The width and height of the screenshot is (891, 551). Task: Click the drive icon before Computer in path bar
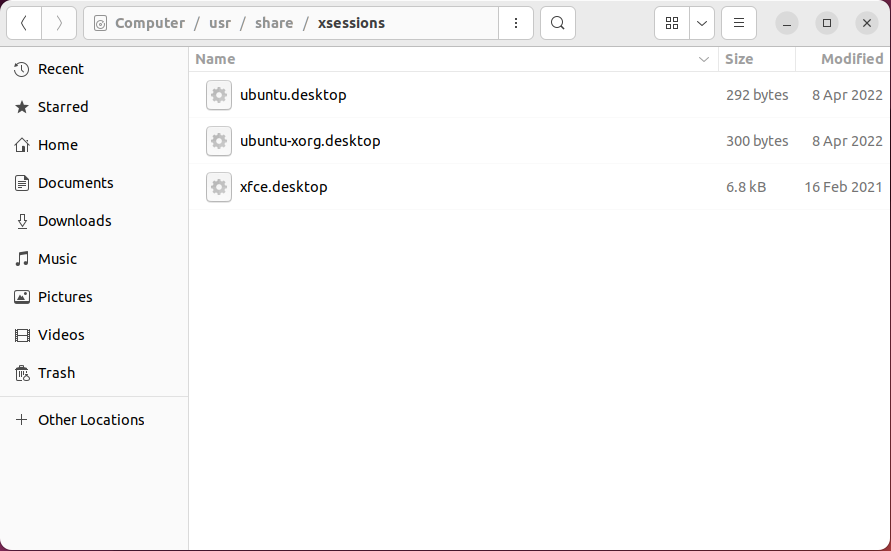100,23
